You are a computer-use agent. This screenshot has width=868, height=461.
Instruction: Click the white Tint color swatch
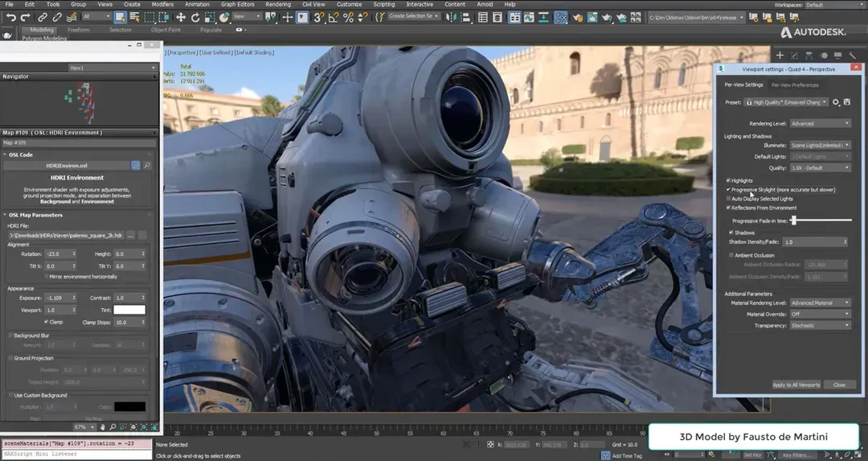[129, 310]
